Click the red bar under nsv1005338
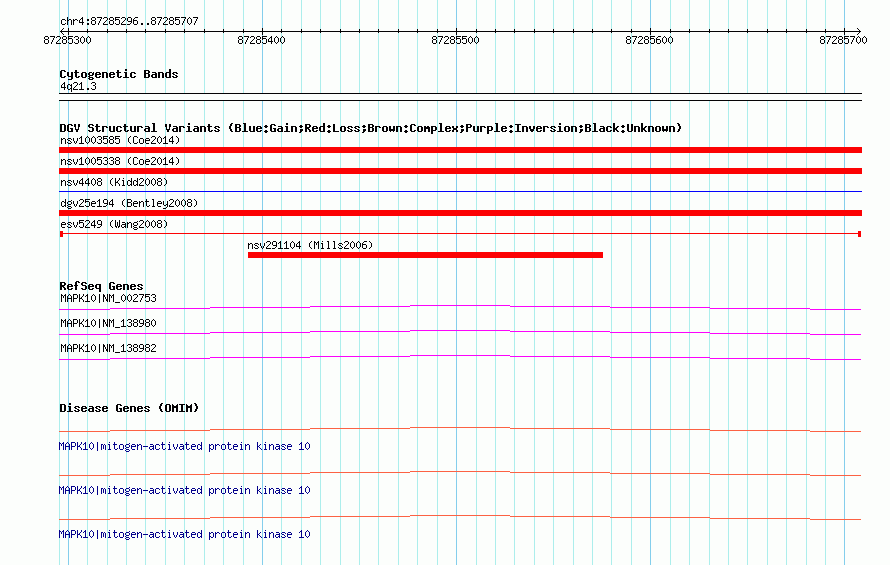This screenshot has width=890, height=565. click(x=460, y=171)
